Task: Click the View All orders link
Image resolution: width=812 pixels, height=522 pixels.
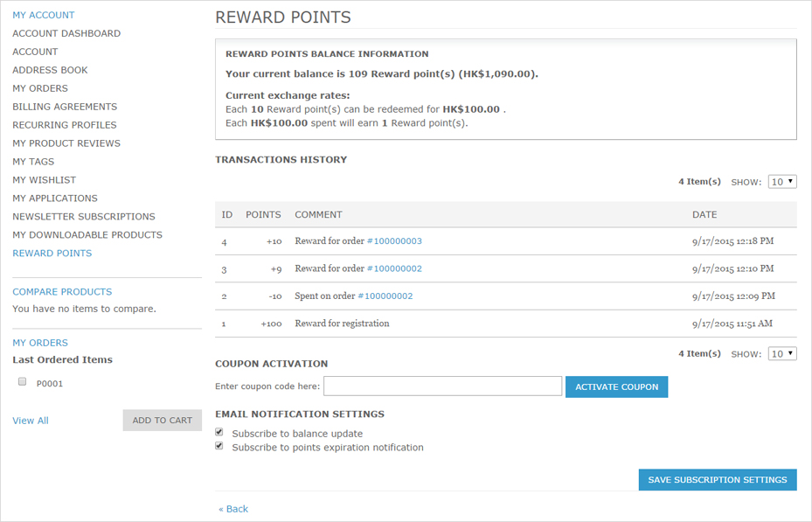Action: [31, 421]
